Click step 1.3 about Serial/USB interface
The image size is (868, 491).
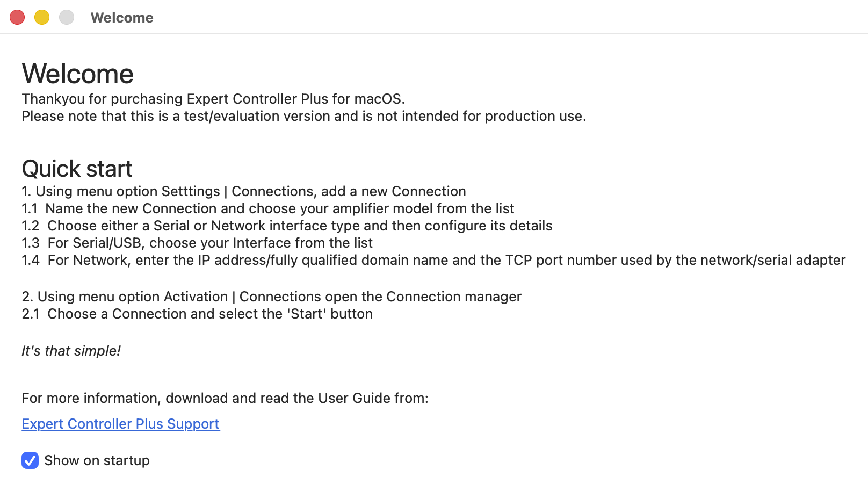[x=197, y=243]
